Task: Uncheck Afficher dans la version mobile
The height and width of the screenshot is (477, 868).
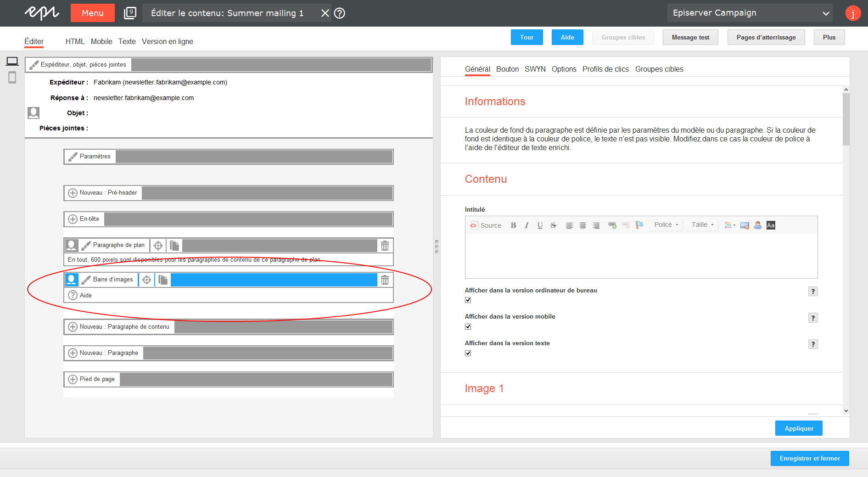Action: [x=468, y=327]
